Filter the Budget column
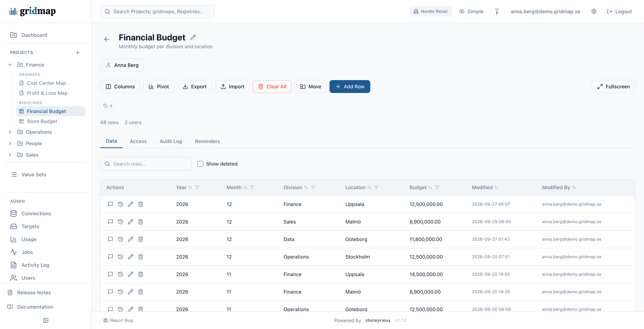This screenshot has height=329, width=644. (437, 187)
